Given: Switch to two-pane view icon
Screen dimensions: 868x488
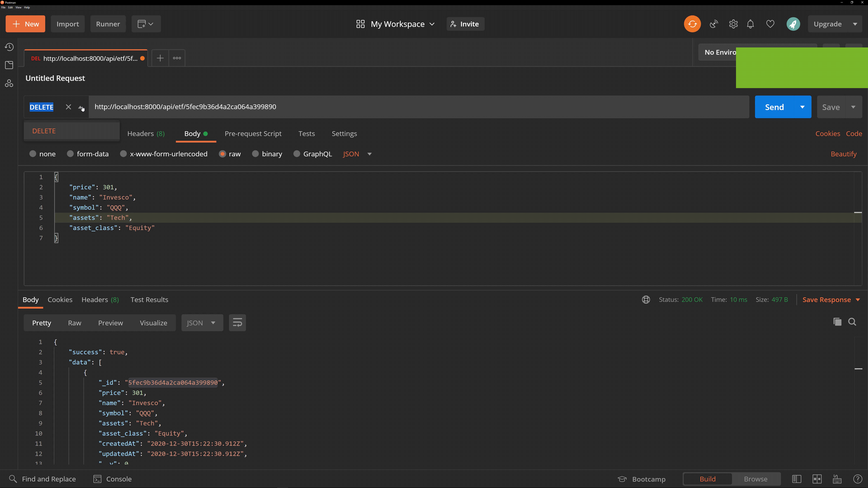Looking at the screenshot, I should 817,479.
